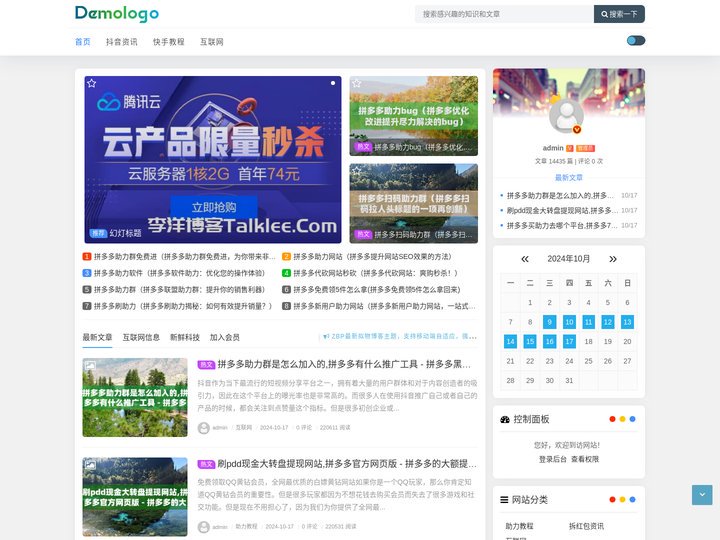
Task: Click the 互联网 category tag of first article
Action: tap(244, 428)
